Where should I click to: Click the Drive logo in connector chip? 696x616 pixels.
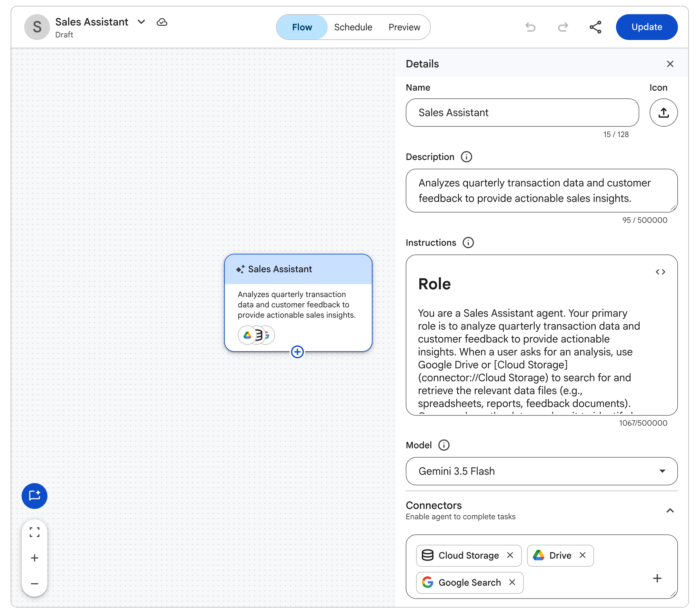pos(538,555)
